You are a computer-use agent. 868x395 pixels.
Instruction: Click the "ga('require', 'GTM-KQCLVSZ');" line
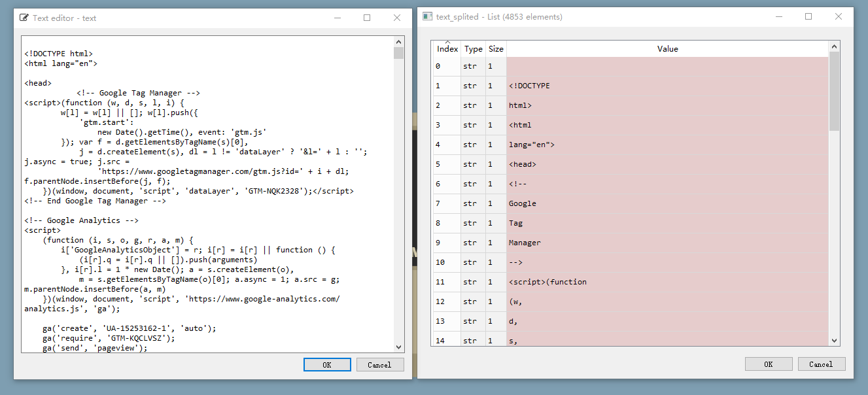click(x=109, y=338)
